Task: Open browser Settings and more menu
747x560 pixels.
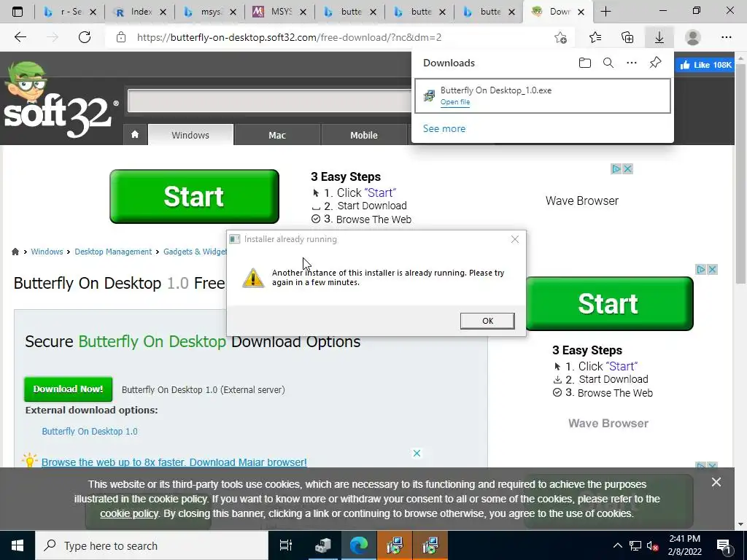Action: click(726, 37)
